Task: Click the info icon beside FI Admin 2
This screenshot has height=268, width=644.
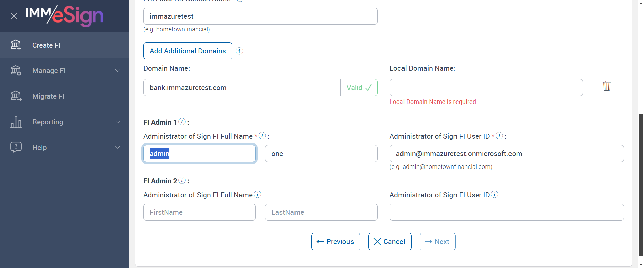Action: pos(182,180)
